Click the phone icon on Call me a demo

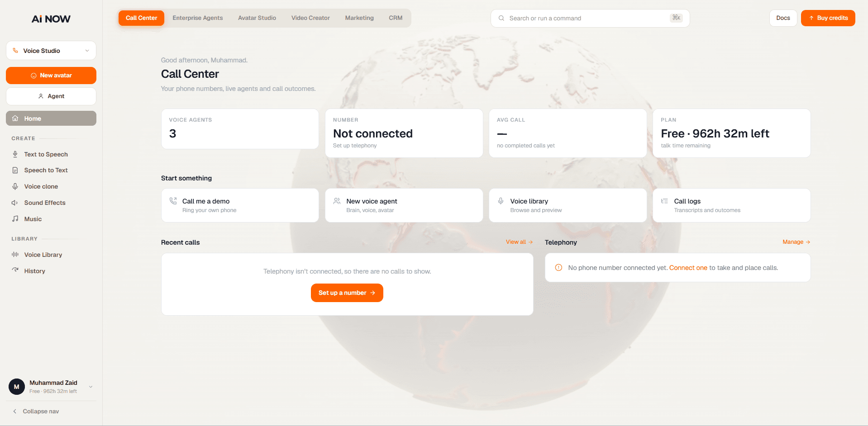(x=173, y=201)
